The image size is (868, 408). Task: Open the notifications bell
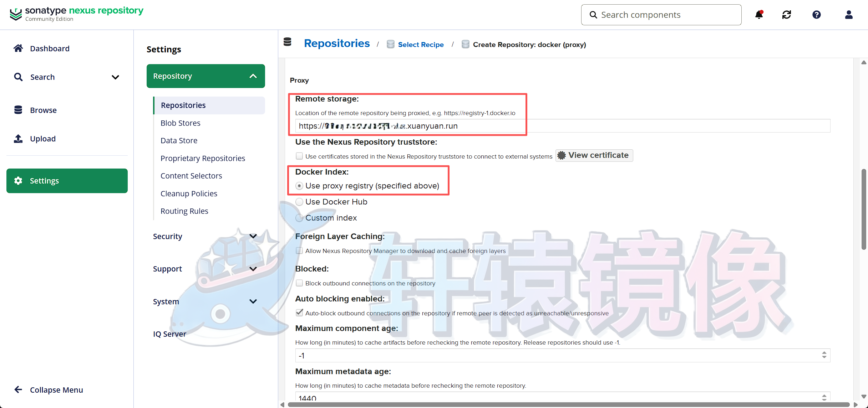coord(759,15)
